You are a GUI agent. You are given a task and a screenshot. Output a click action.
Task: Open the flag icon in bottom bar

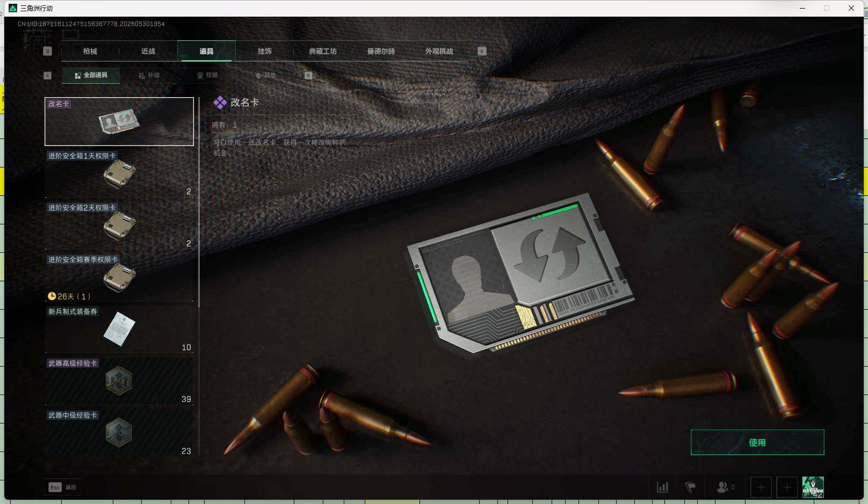[691, 487]
